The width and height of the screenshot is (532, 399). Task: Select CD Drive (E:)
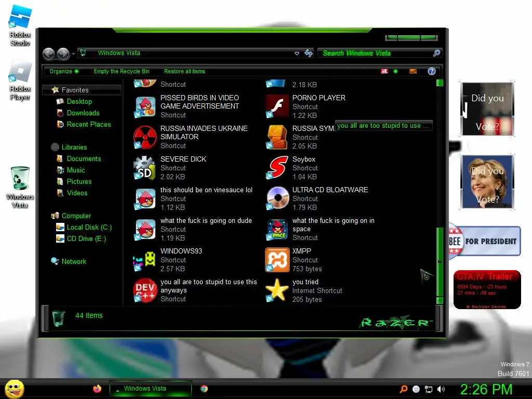[x=86, y=239]
